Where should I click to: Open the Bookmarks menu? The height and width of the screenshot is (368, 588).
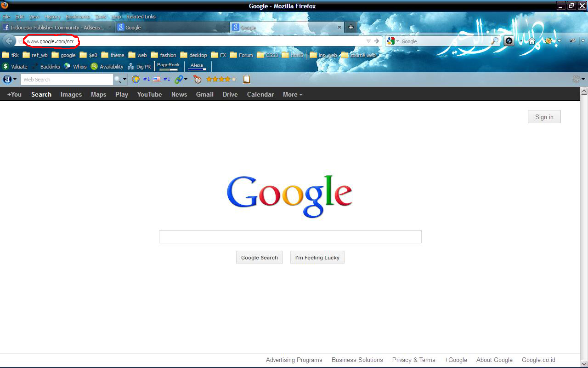[77, 17]
